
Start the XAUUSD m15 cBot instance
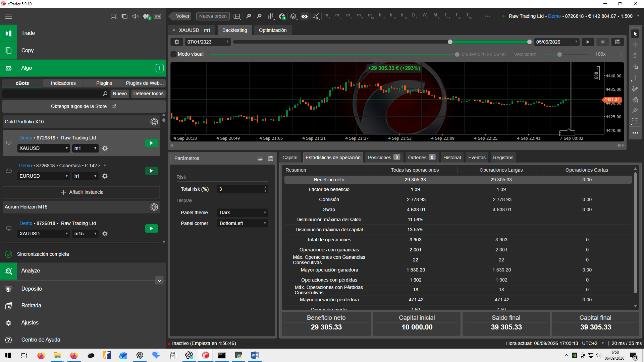[x=151, y=229]
